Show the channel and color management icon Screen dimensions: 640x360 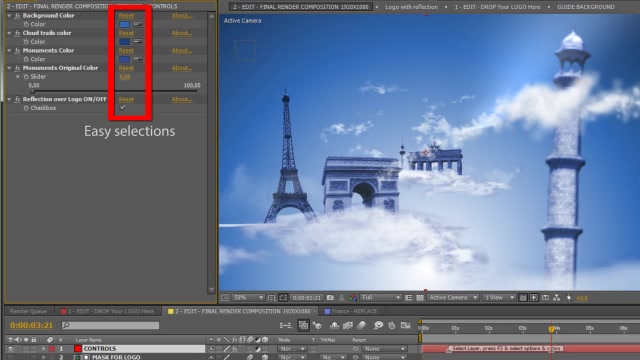coord(353,298)
